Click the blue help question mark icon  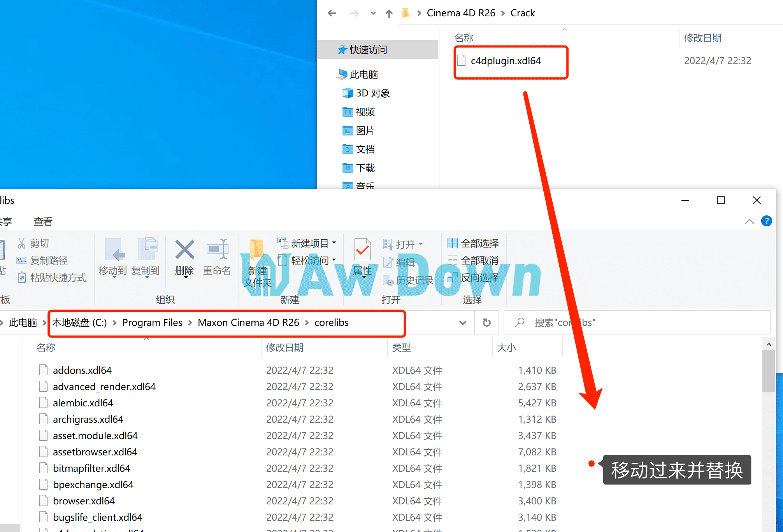tap(766, 221)
